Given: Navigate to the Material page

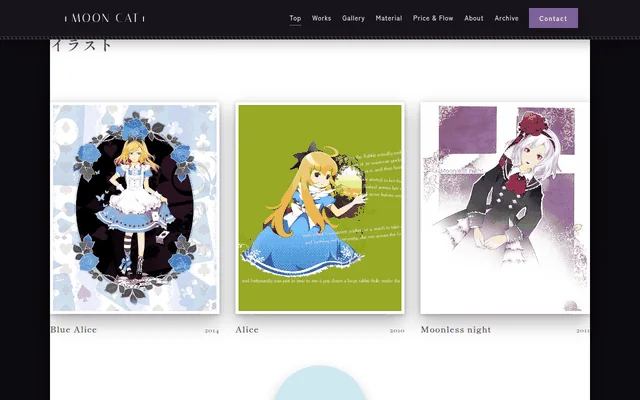Looking at the screenshot, I should (389, 18).
